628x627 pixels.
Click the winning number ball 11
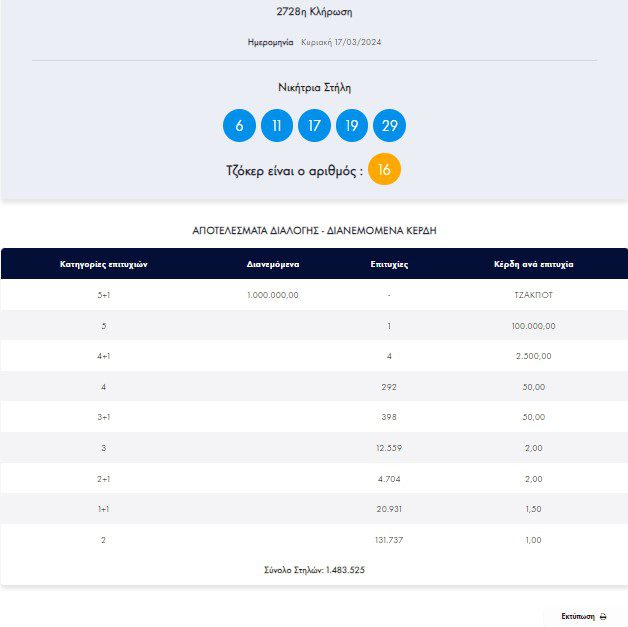pos(277,125)
